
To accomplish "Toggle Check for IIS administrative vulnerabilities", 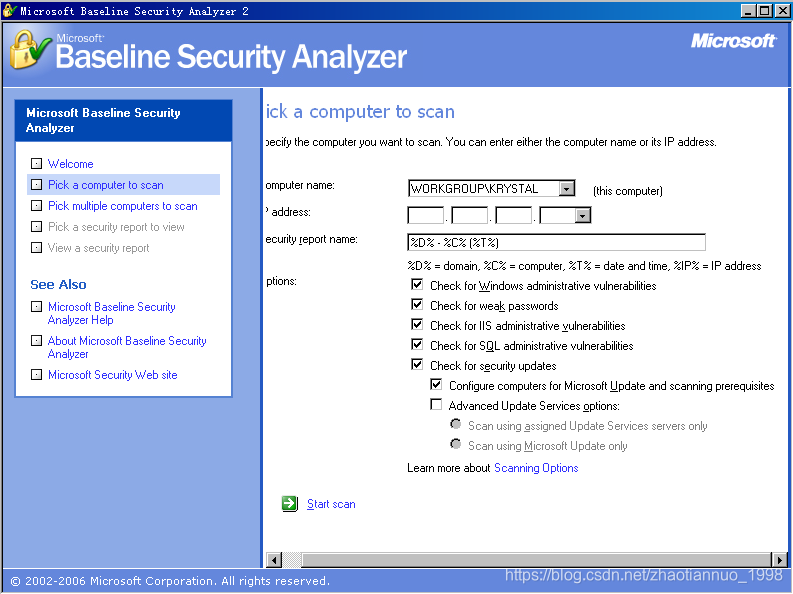I will point(417,324).
